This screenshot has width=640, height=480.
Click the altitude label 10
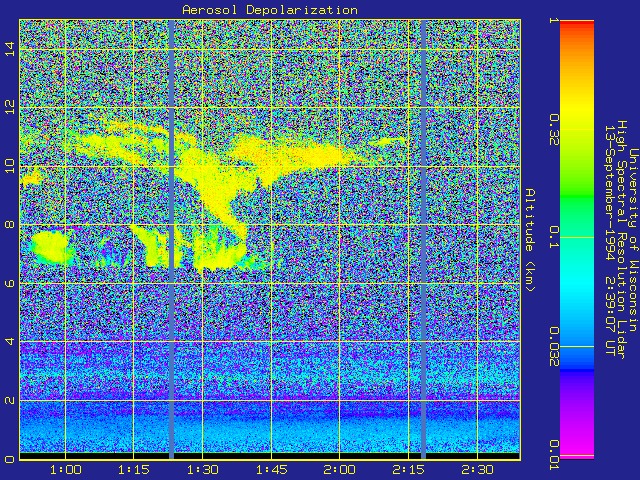(10, 166)
